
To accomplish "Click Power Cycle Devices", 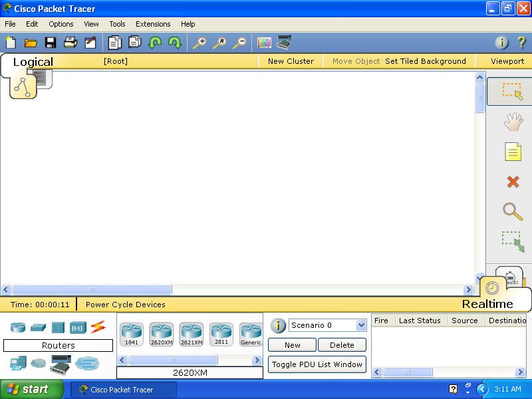I will tap(125, 305).
